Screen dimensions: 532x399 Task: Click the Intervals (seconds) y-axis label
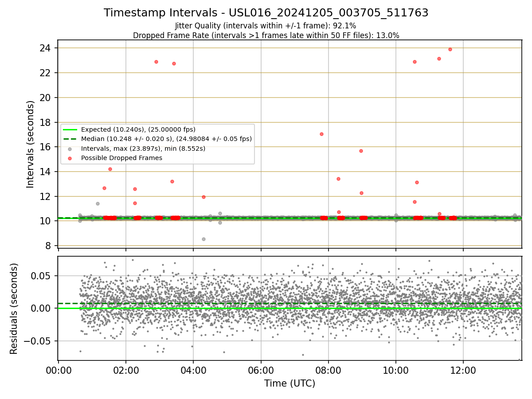[30, 144]
